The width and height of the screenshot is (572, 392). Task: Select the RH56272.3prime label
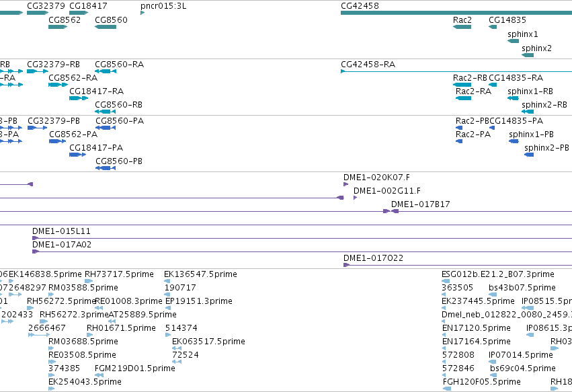pyautogui.click(x=74, y=314)
